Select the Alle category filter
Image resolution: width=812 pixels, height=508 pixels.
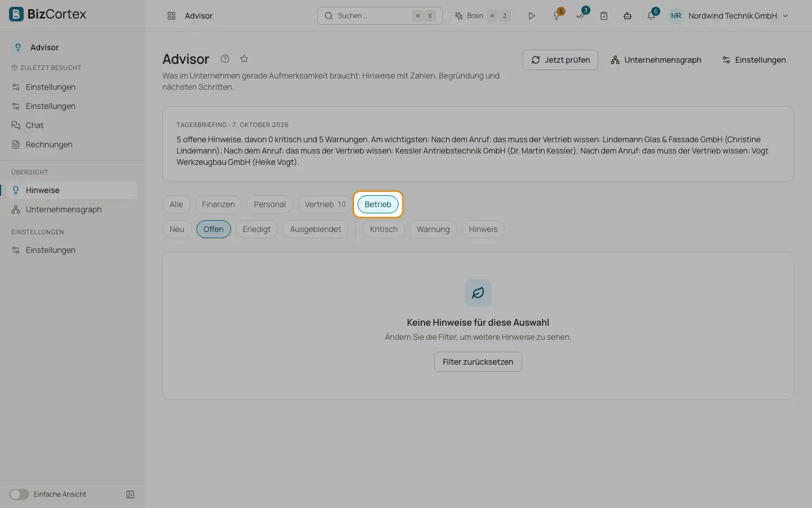[x=176, y=204]
